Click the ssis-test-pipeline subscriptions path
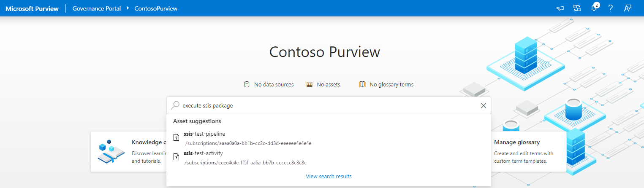Image resolution: width=644 pixels, height=188 pixels. (248, 143)
